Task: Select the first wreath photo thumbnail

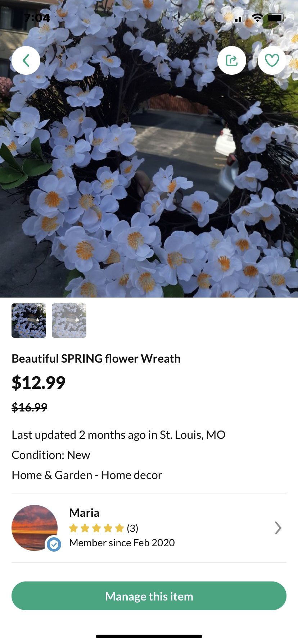Action: [x=29, y=321]
